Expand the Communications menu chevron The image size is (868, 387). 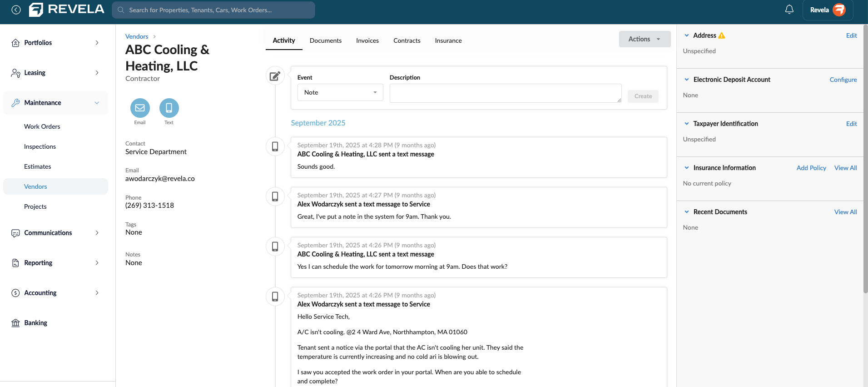[97, 233]
